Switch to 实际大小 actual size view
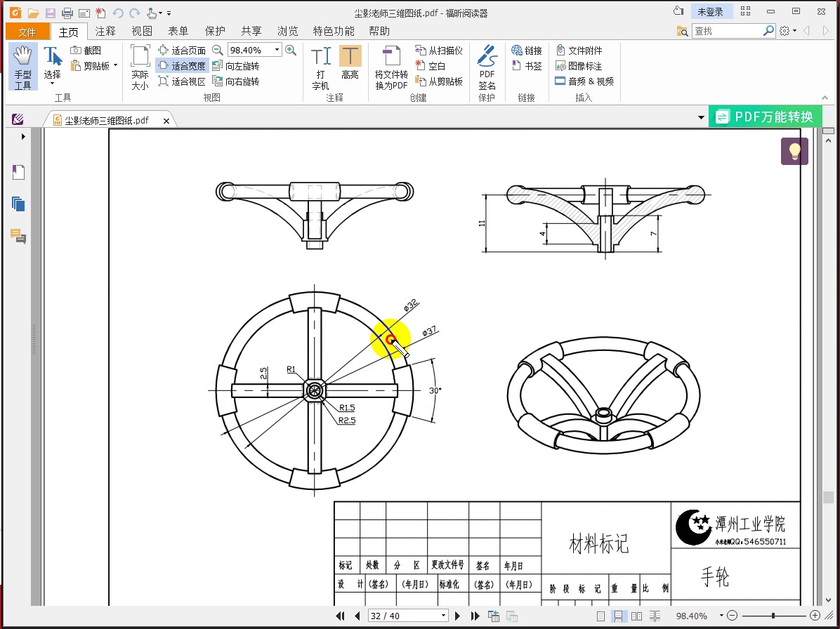 pyautogui.click(x=139, y=67)
